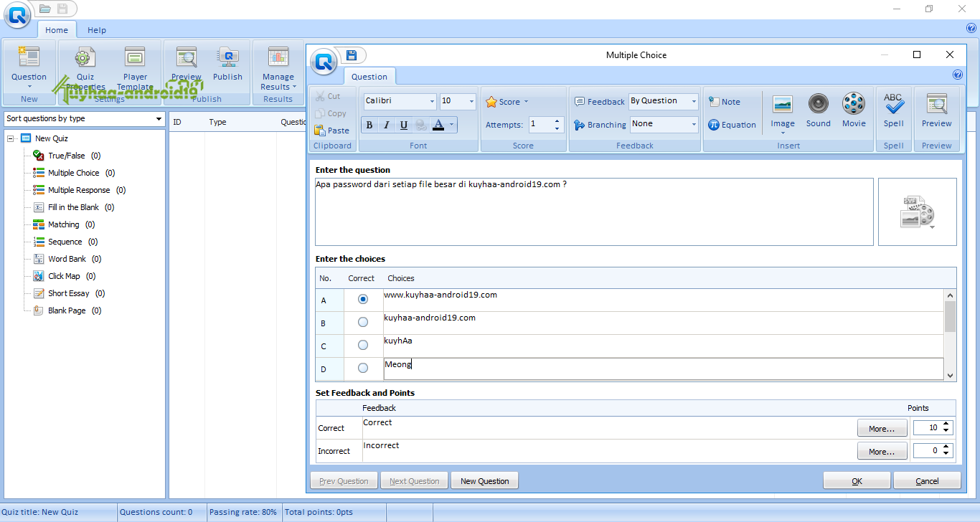
Task: Click the choices list scrollbar down arrow
Action: click(951, 375)
